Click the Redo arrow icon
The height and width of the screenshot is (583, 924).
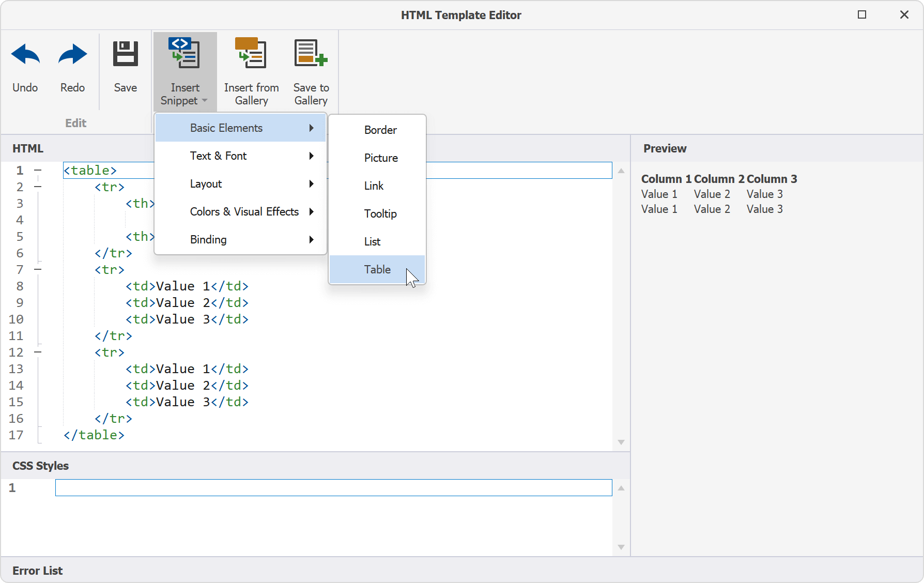coord(72,55)
